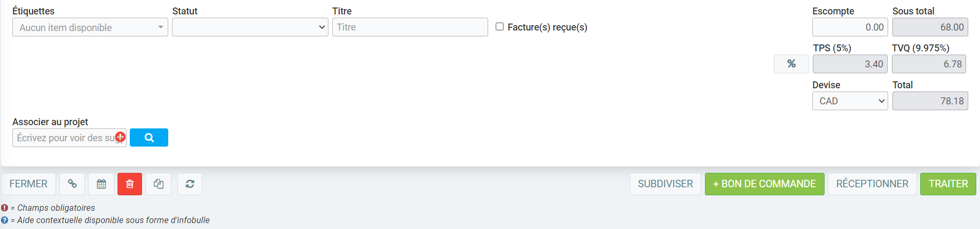Open the Devise CAD currency dropdown
Viewport: 980px width, 229px height.
click(850, 101)
